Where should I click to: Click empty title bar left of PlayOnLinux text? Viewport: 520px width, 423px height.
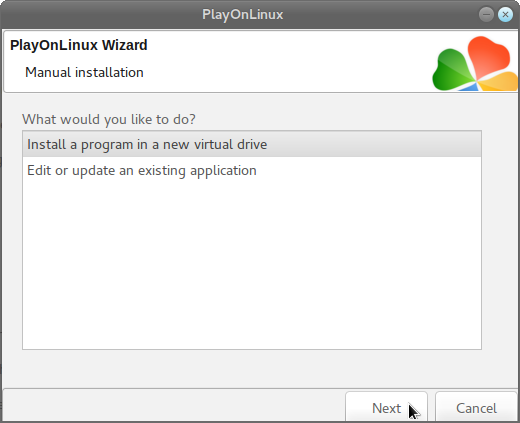(x=100, y=15)
